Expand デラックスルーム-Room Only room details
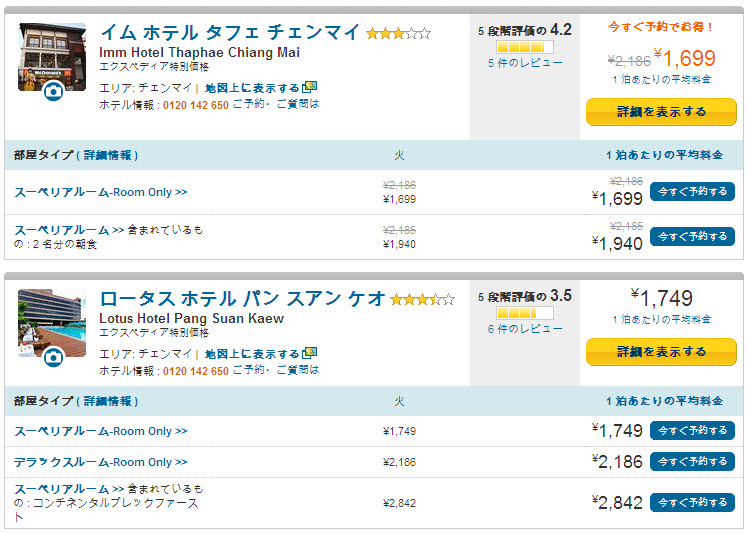This screenshot has width=748, height=534. click(100, 462)
